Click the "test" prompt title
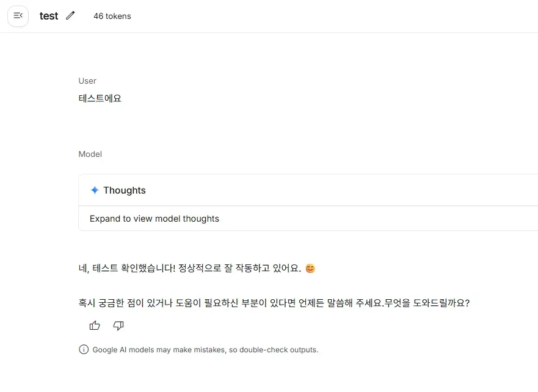Viewport: 538px width, 392px height. [49, 16]
